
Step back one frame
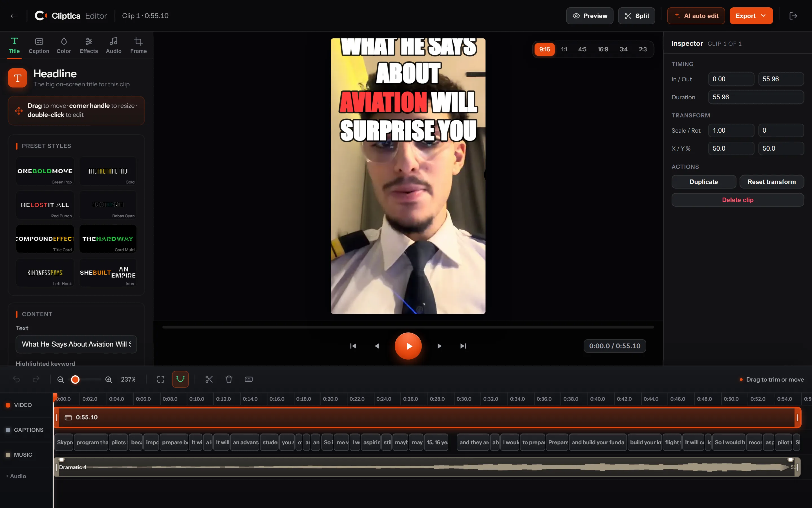pos(377,346)
